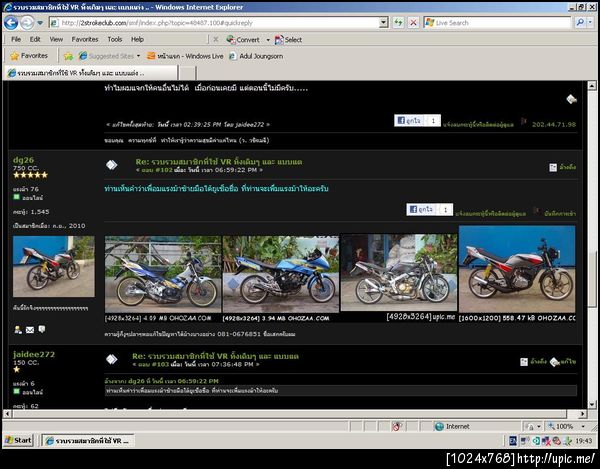Open the third black motorcycle photo
Screen dimensions: 600x469
399,273
